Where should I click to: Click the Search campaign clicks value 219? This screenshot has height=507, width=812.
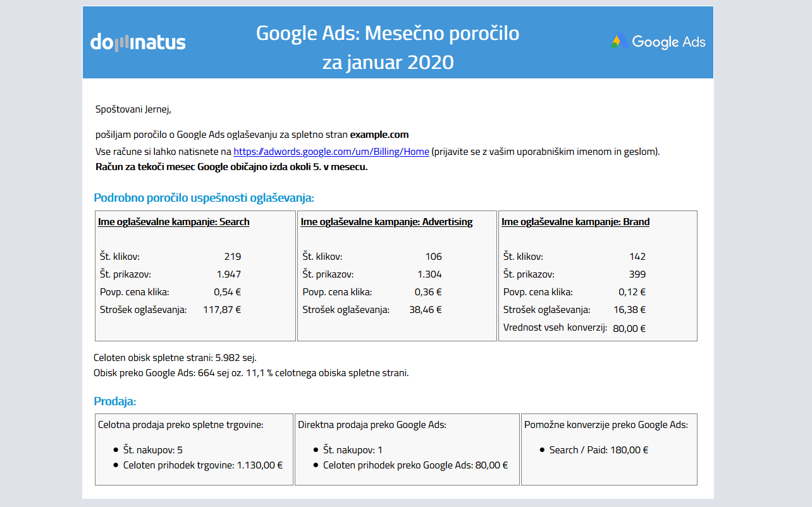[232, 257]
